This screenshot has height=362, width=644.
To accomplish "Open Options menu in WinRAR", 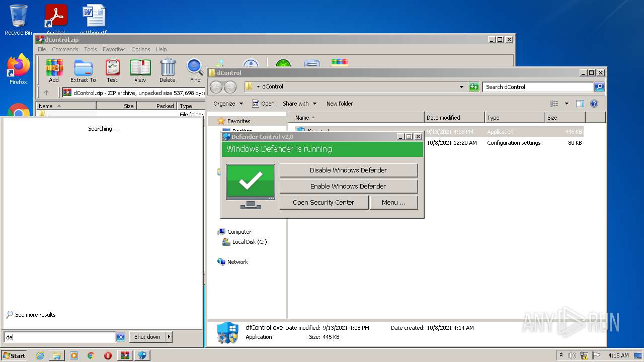I will (141, 49).
